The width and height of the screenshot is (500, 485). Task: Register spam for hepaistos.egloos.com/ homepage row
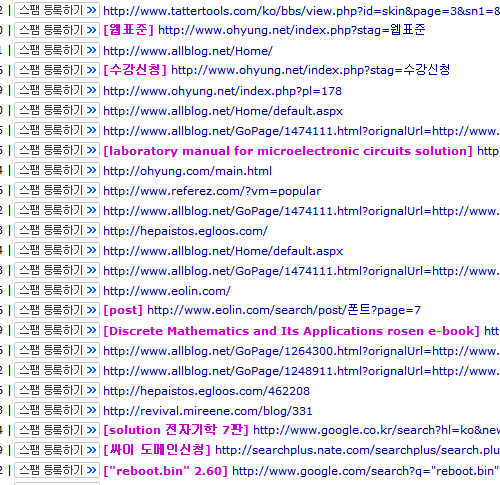[x=57, y=230]
